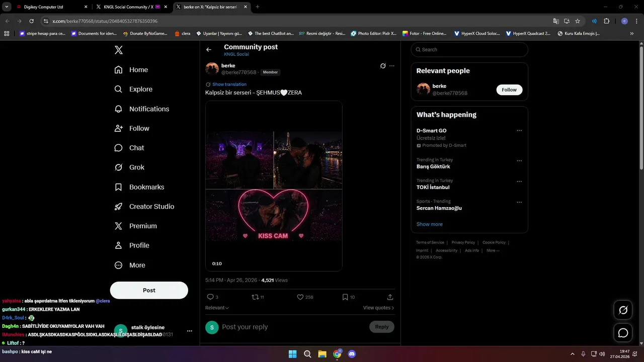Expand the More footer dropdown

point(493,250)
